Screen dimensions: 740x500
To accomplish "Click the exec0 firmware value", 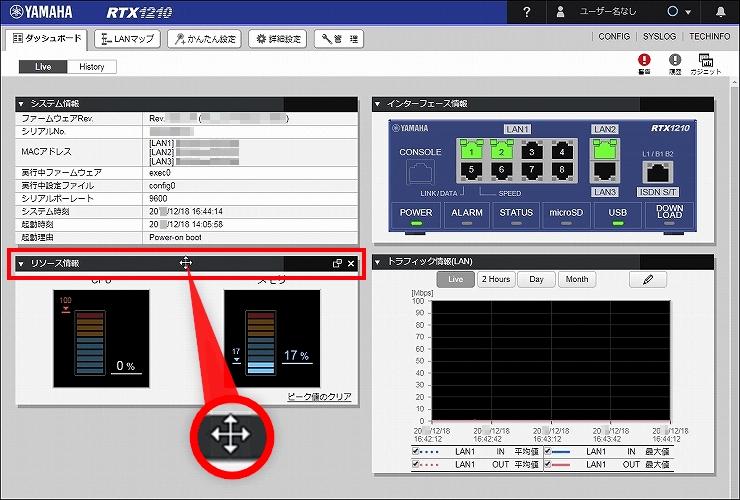I will click(x=160, y=173).
